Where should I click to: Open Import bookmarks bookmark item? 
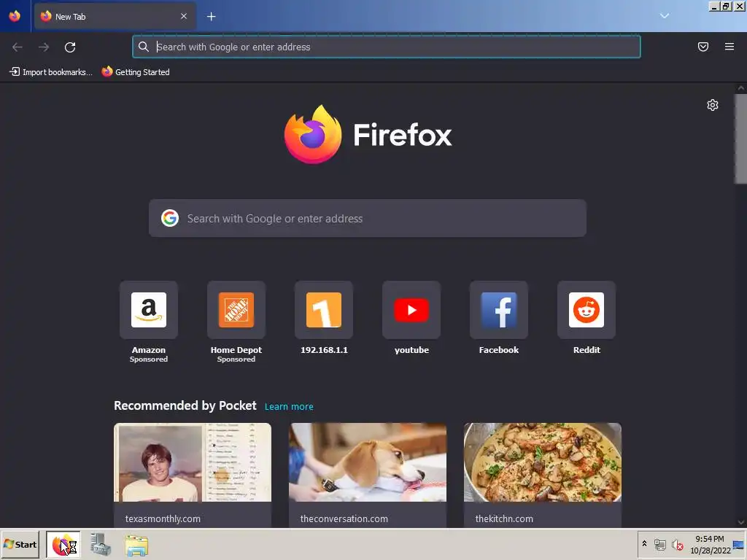point(51,72)
